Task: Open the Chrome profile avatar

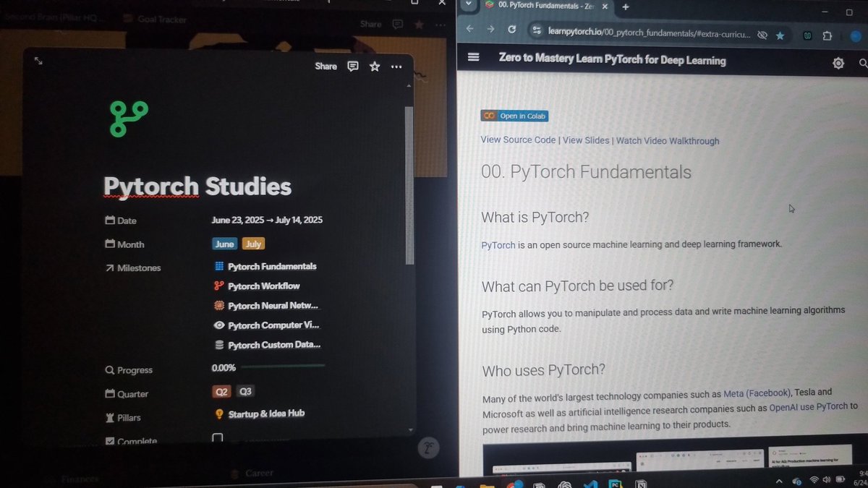Action: coord(856,36)
